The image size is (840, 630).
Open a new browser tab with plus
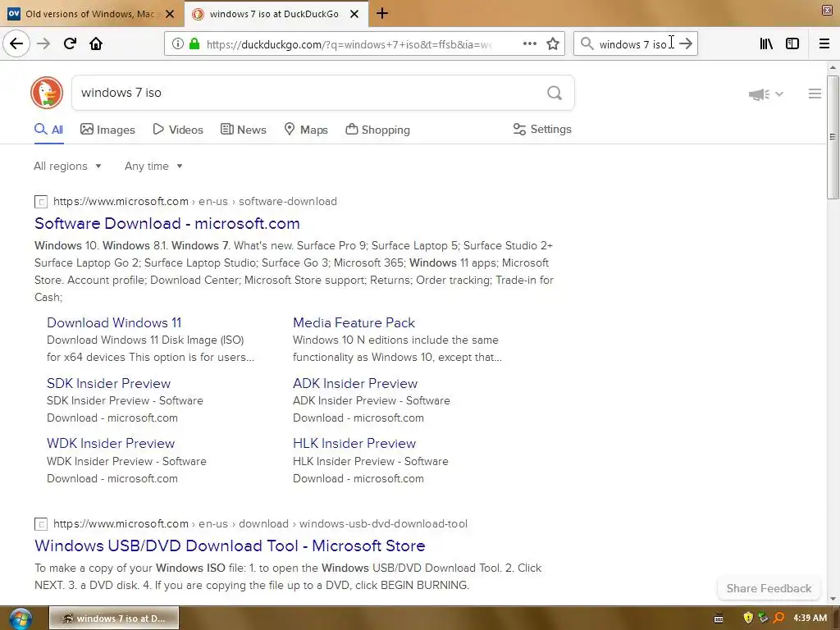coord(382,13)
